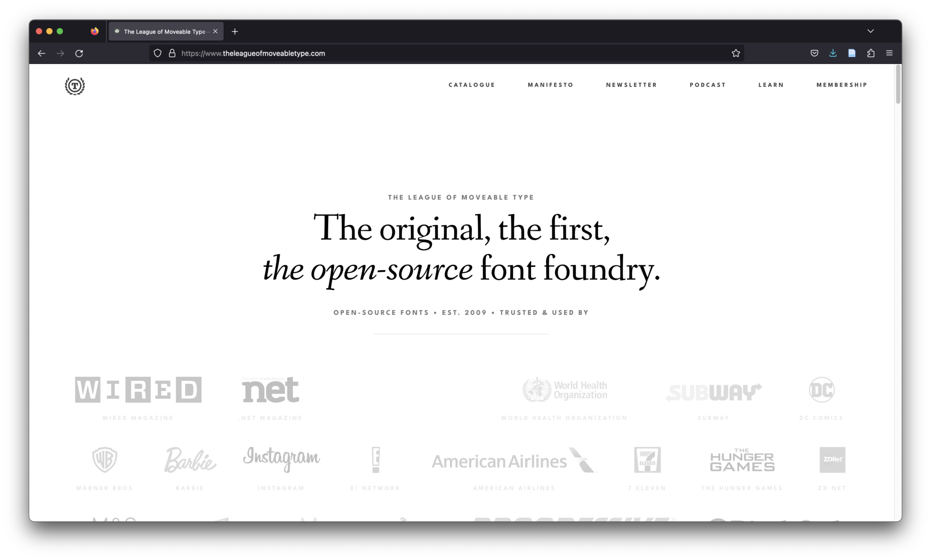Click the 'SUBWAY' caption text

714,418
